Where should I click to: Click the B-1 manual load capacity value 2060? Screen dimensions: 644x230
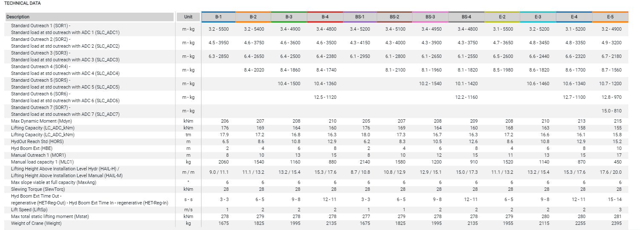225,162
